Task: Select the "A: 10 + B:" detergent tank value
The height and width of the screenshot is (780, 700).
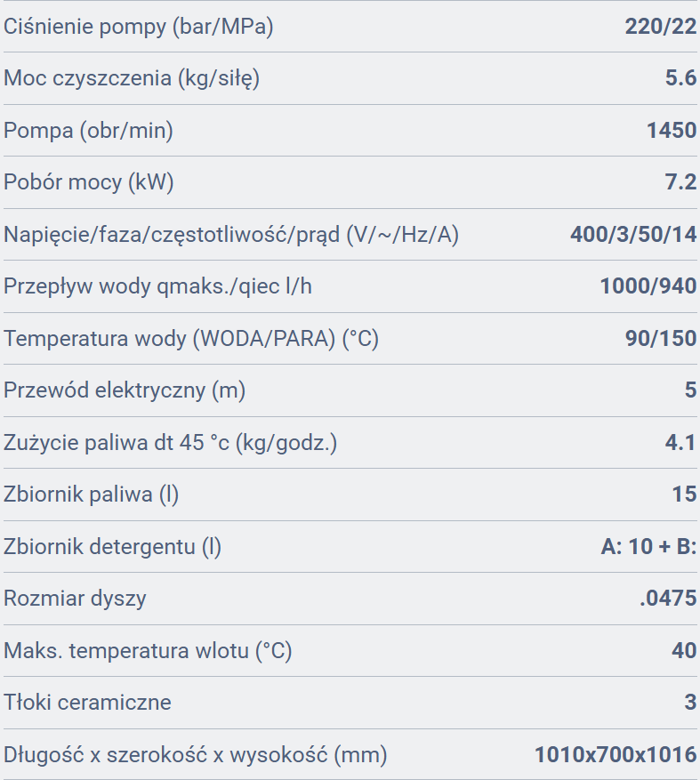Action: pyautogui.click(x=648, y=546)
